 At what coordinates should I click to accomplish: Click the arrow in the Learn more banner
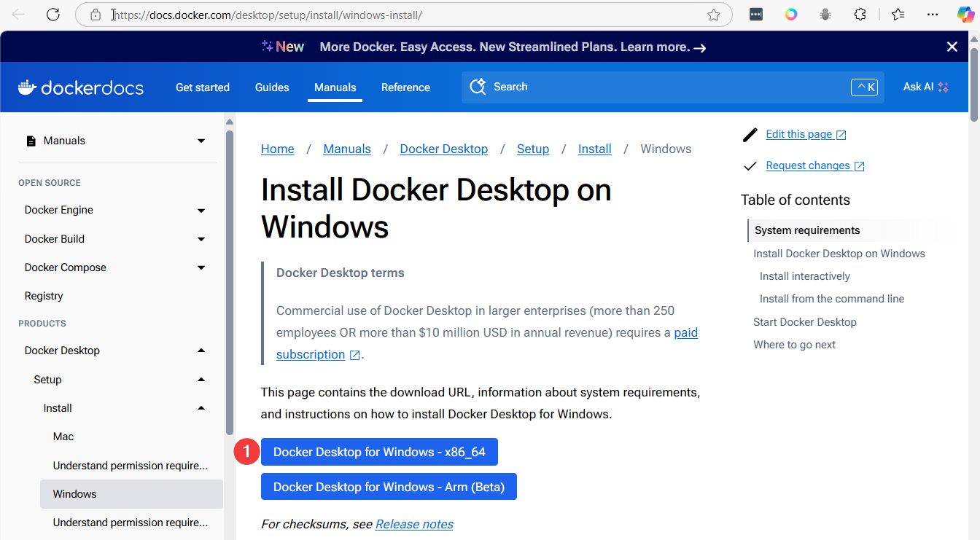[700, 48]
